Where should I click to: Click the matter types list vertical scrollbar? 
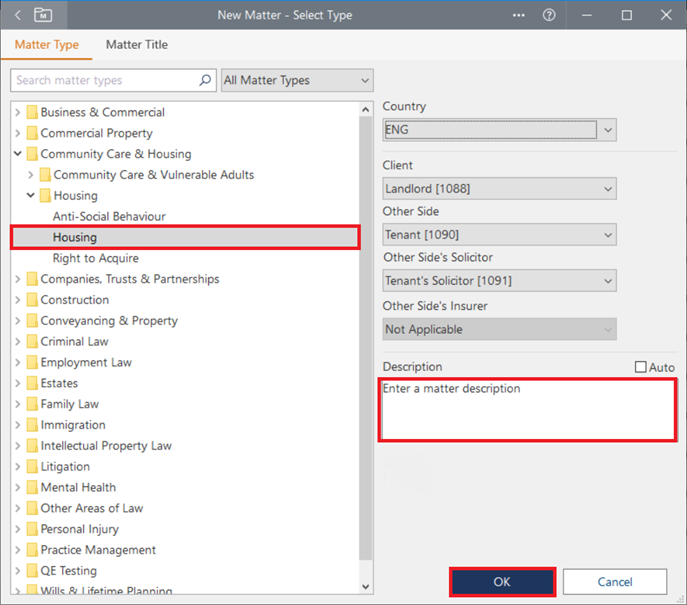366,330
